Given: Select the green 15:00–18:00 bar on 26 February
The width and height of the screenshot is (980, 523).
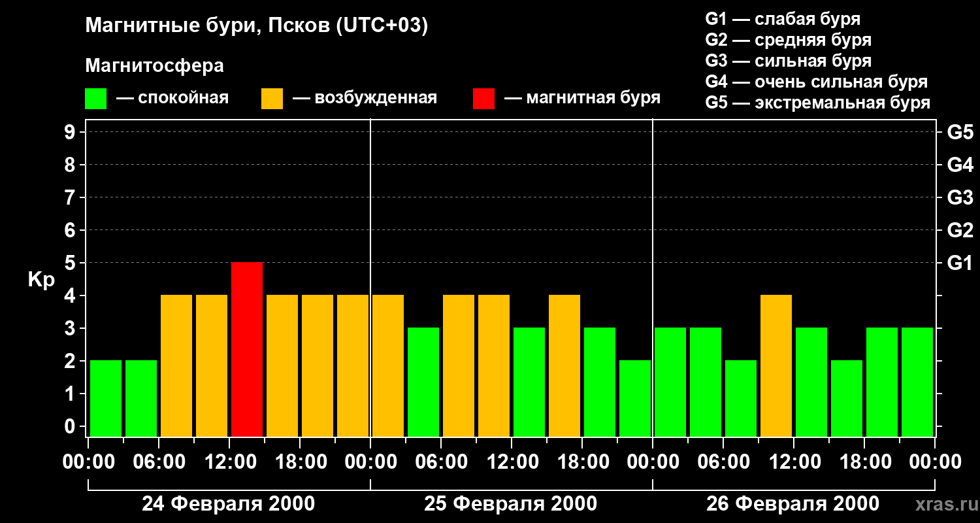Looking at the screenshot, I should point(847,398).
